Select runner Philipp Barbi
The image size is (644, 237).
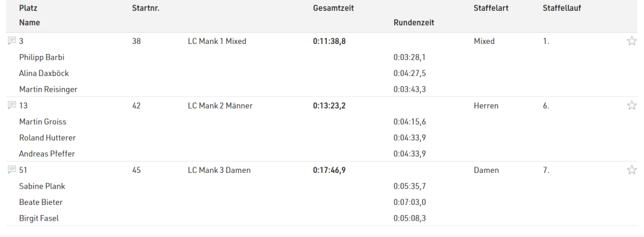pos(42,57)
